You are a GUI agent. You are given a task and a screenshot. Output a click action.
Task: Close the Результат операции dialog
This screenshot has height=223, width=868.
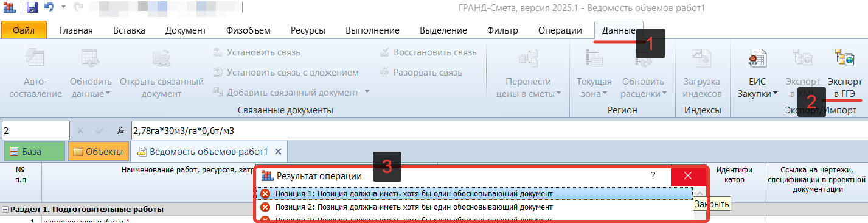click(x=688, y=175)
